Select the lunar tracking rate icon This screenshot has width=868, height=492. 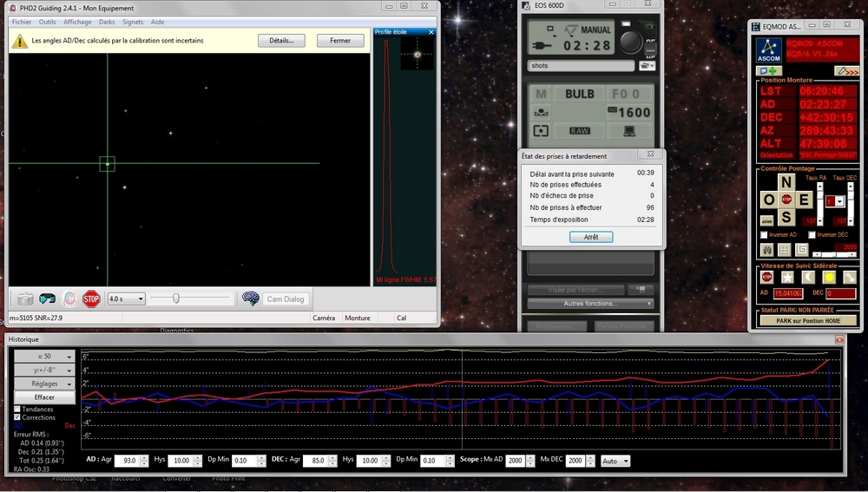(x=808, y=277)
